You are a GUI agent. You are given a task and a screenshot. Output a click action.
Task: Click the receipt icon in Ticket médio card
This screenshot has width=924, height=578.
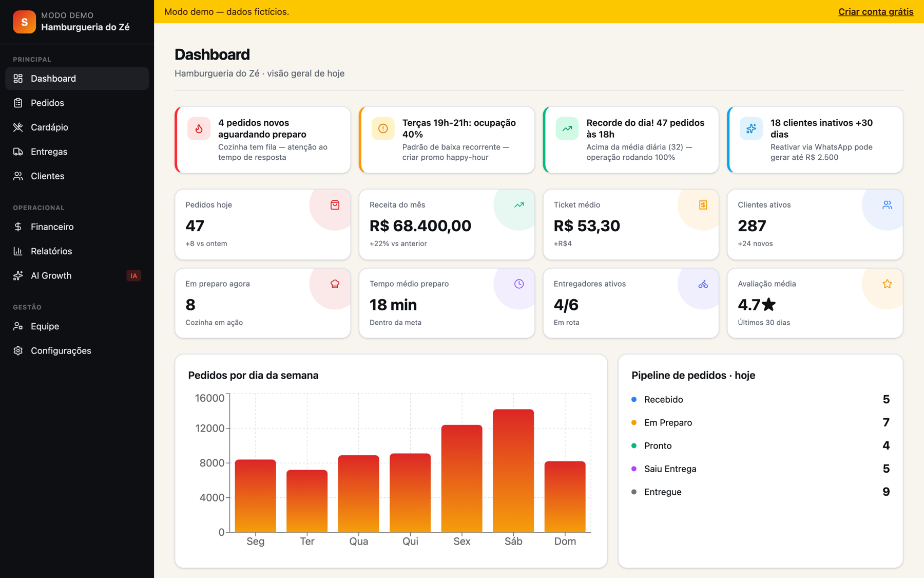[703, 205]
